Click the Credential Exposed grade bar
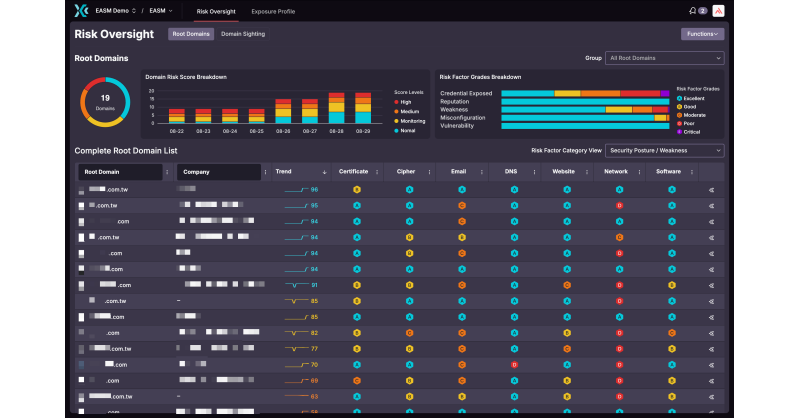This screenshot has height=418, width=800. 584,93
